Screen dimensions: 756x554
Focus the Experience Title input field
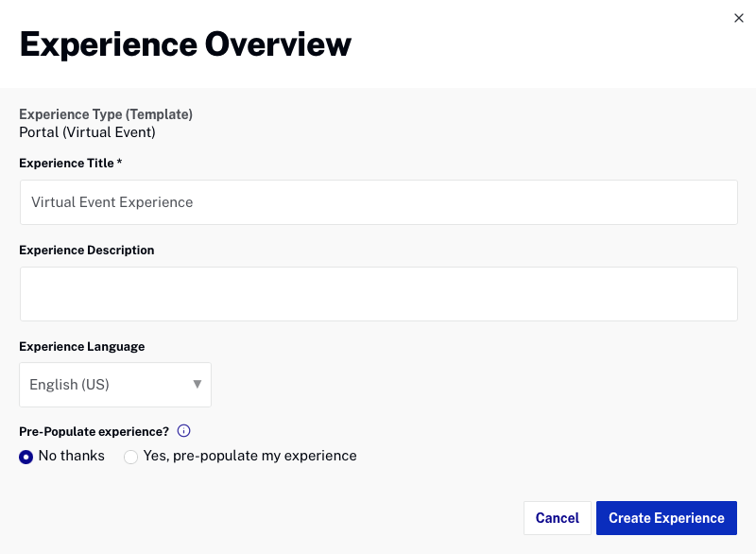click(x=379, y=202)
